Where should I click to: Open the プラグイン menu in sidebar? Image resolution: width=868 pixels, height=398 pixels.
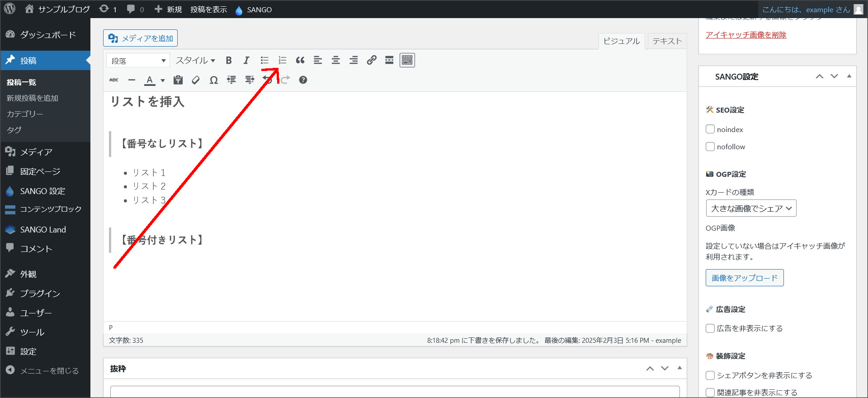click(x=40, y=294)
